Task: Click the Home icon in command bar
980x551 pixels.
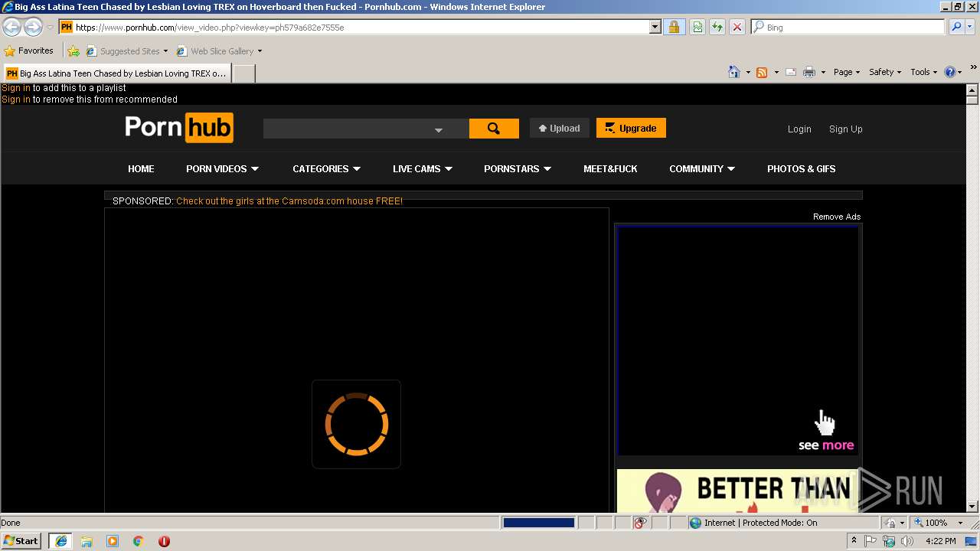Action: (x=733, y=72)
